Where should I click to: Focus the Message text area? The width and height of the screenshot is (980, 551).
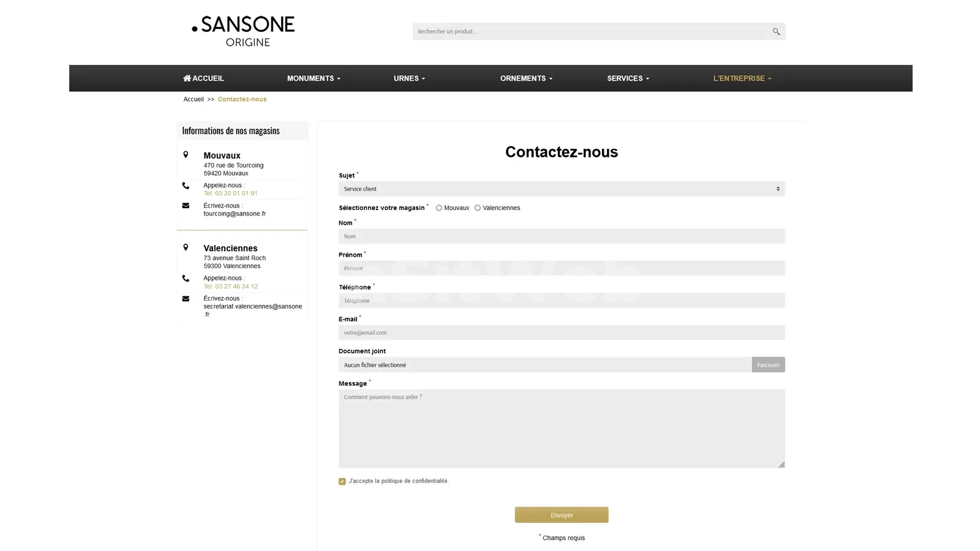(561, 429)
